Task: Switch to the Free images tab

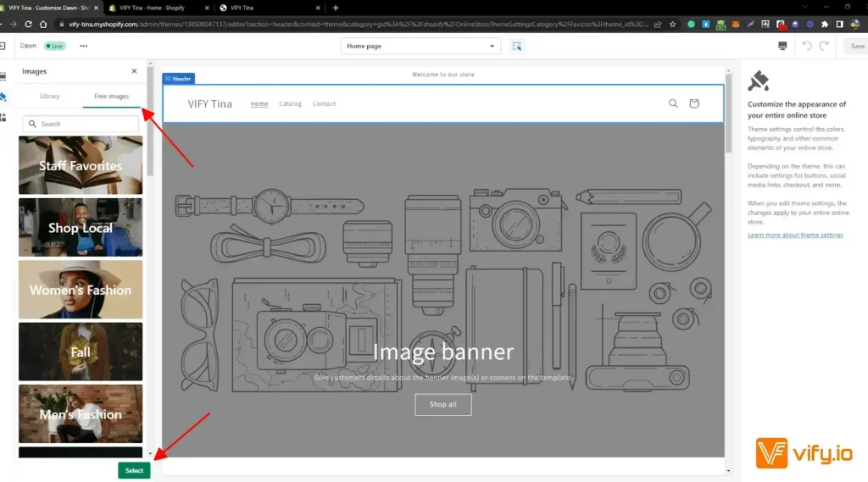Action: tap(111, 97)
